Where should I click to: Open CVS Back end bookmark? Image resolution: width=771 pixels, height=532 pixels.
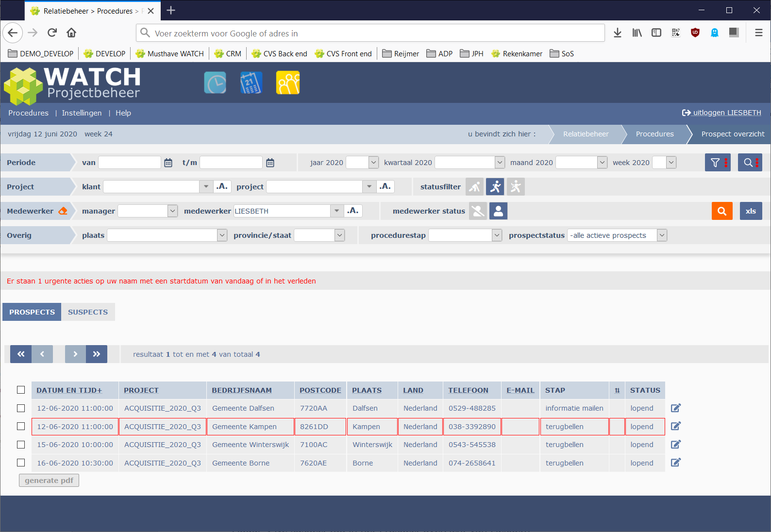[x=280, y=53]
